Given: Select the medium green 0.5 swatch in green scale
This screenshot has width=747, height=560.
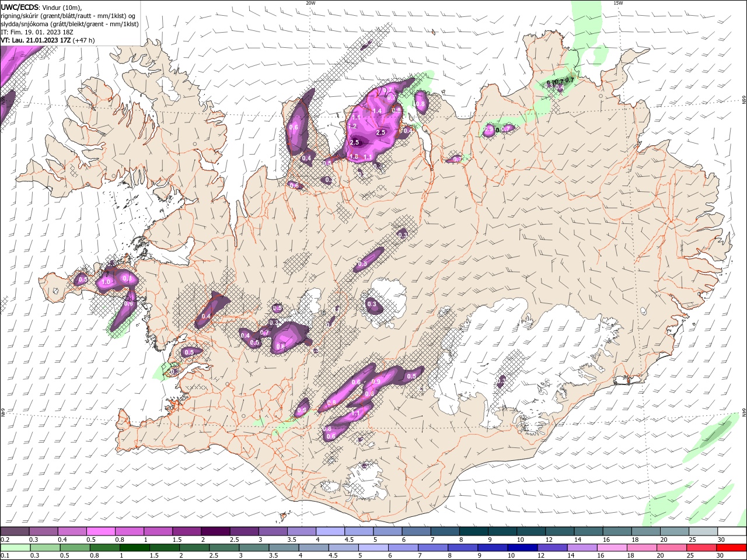Looking at the screenshot, I should pyautogui.click(x=75, y=548).
